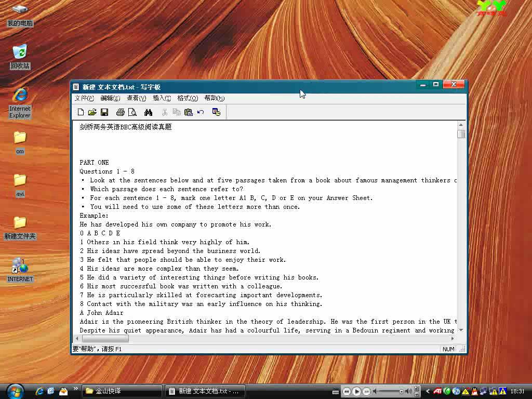Open the 文件(F) menu

point(84,98)
